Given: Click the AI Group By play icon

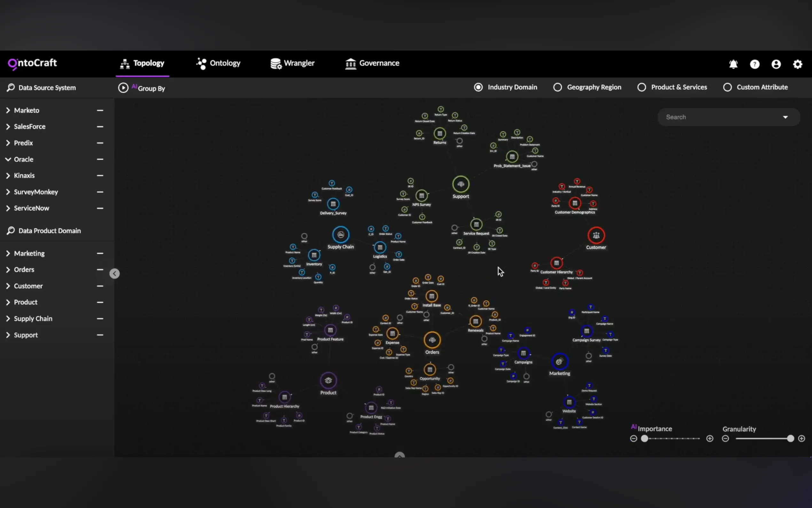Looking at the screenshot, I should (x=123, y=88).
